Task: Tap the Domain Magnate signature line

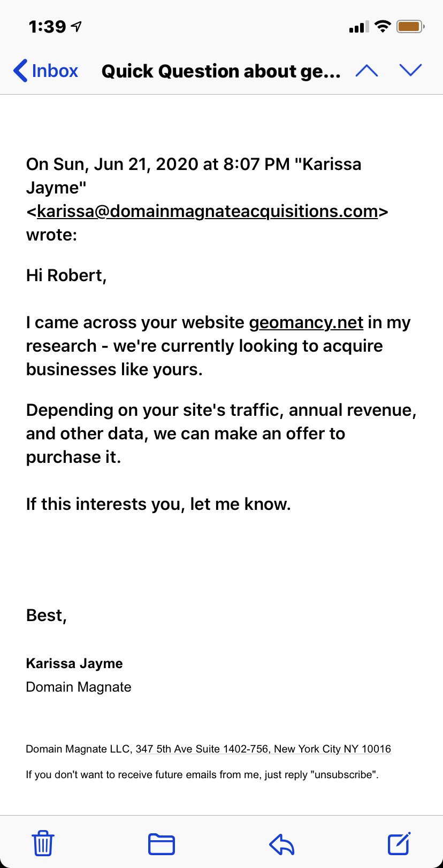Action: (79, 687)
